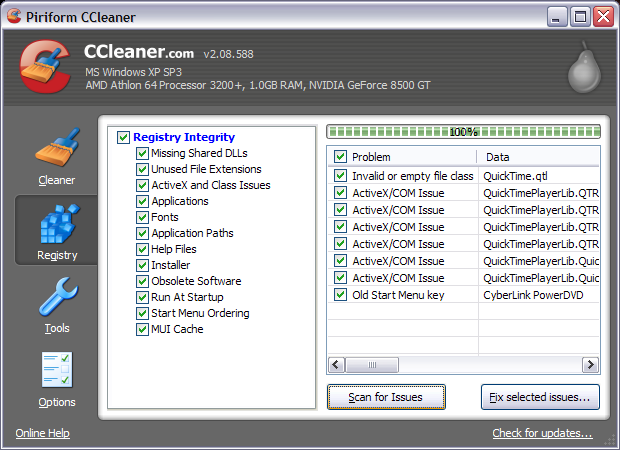Uncheck Application Paths
Image resolution: width=620 pixels, height=450 pixels.
tap(142, 233)
